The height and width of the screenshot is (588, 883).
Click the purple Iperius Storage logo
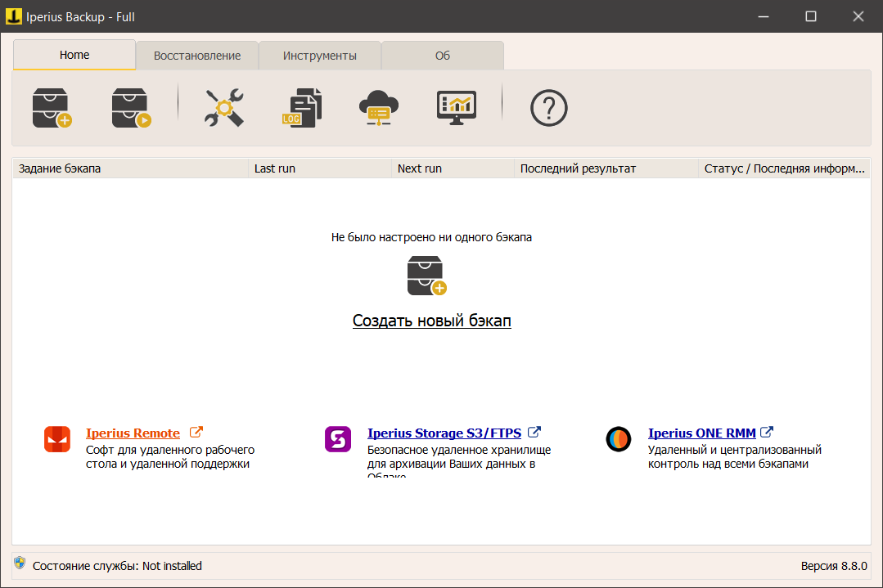tap(338, 439)
